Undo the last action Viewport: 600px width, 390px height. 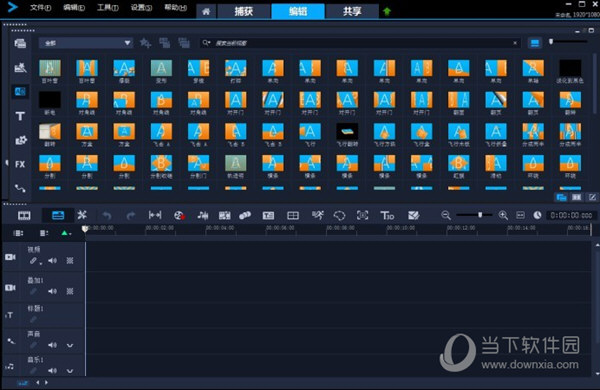107,216
